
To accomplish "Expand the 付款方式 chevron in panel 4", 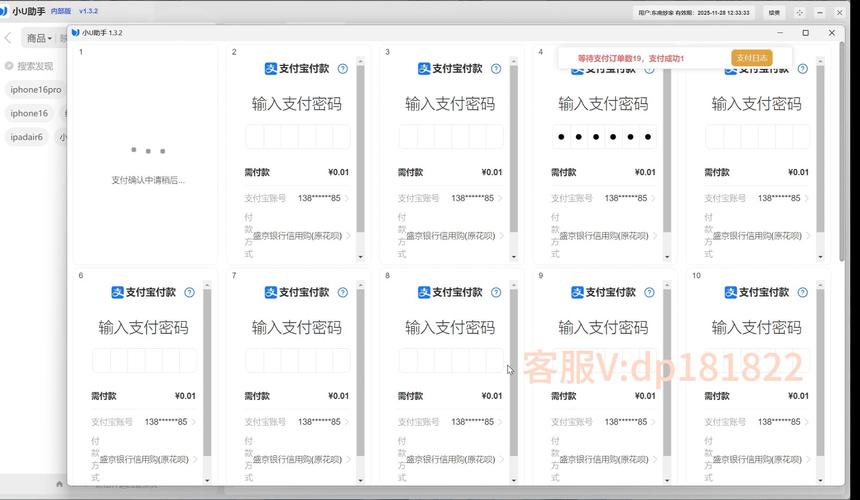I will 655,236.
